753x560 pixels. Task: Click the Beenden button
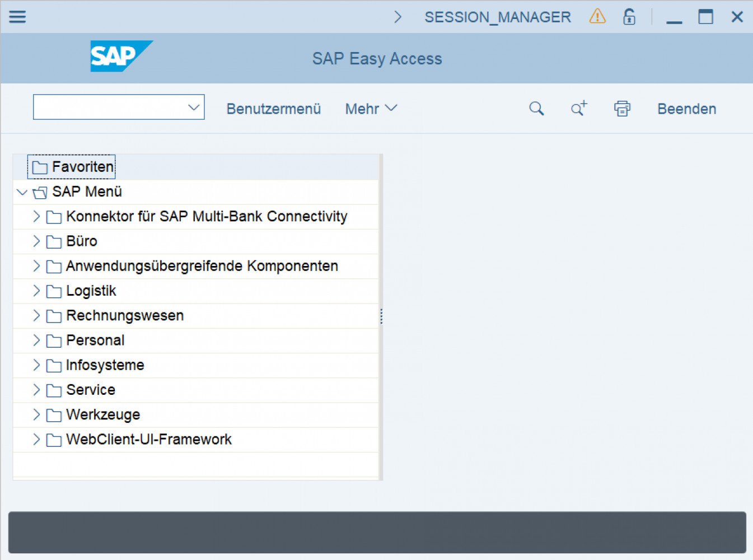(x=686, y=109)
